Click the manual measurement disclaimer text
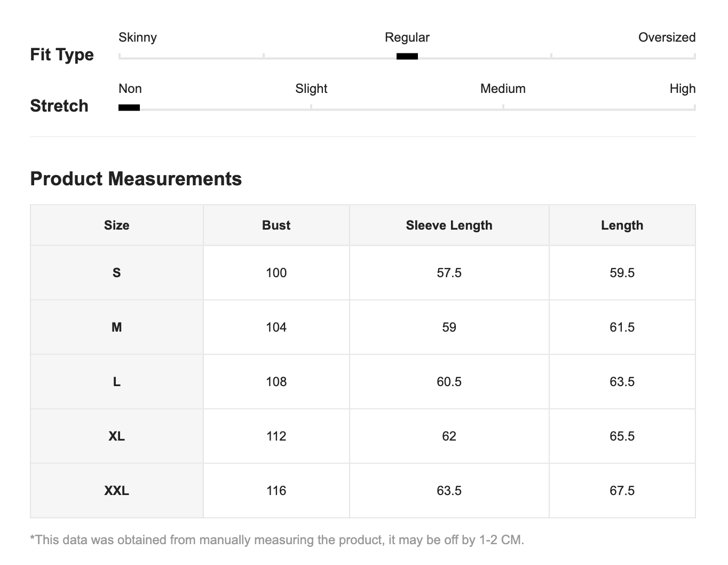This screenshot has height=565, width=728. 277,540
